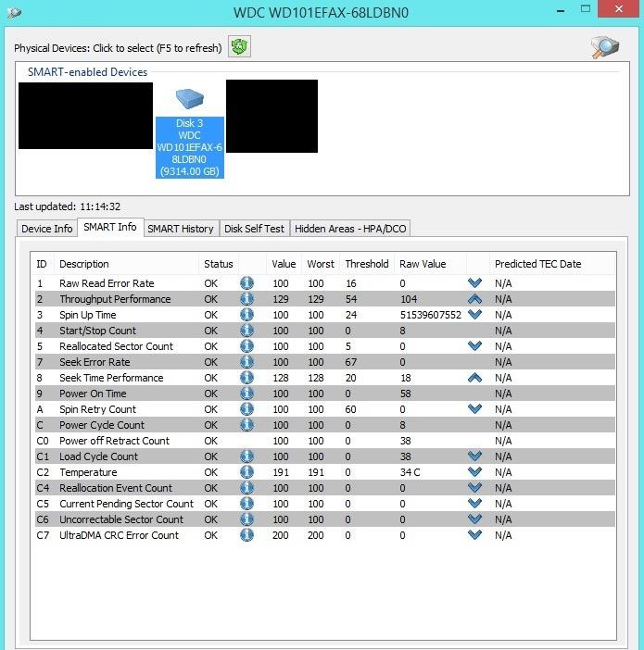Open info icon for Spin Up Time
The image size is (644, 650).
246,315
